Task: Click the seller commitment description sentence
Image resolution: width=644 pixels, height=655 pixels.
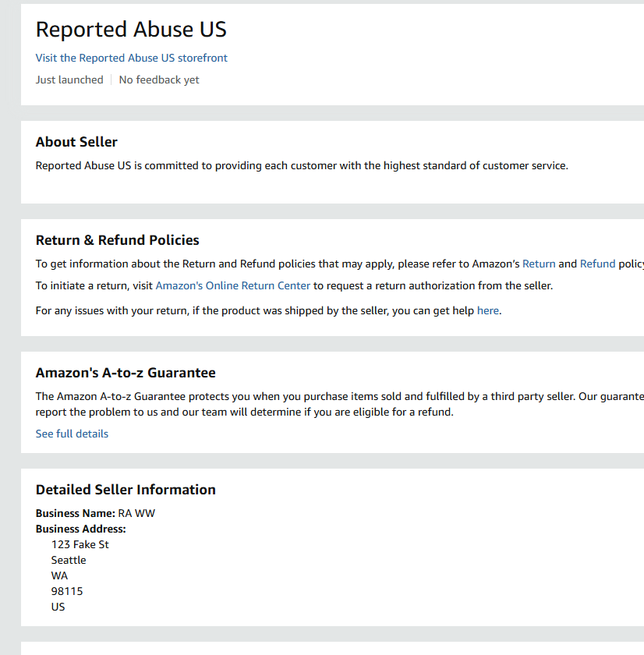Action: [x=302, y=165]
